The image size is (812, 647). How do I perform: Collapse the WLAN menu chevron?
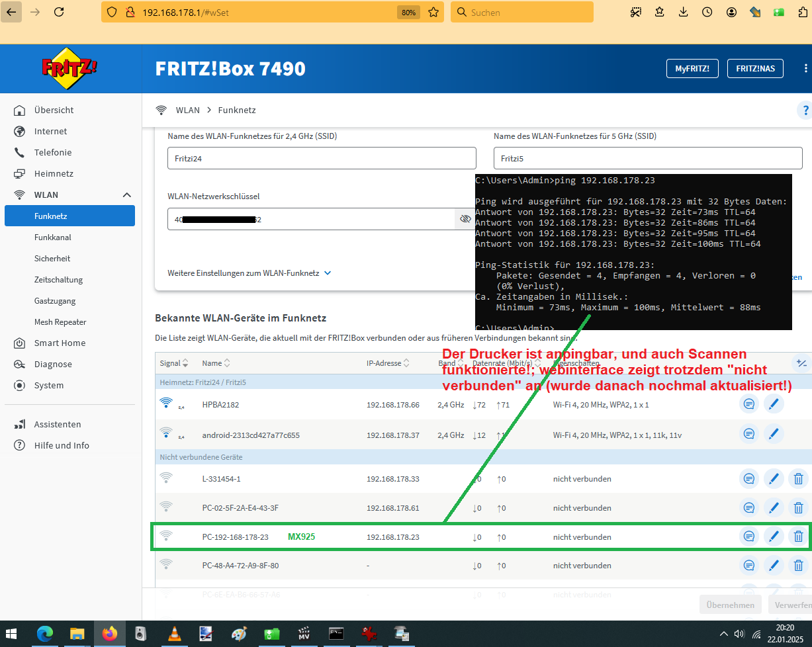(127, 194)
